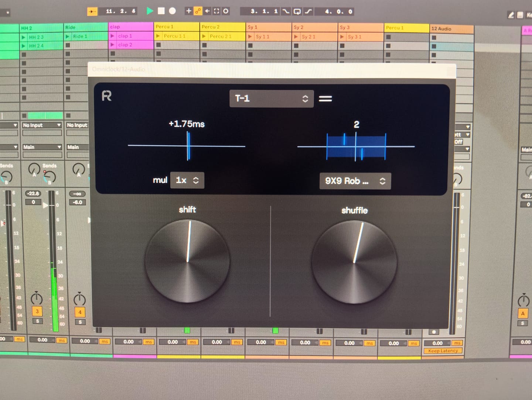532x400 pixels.
Task: Start playback with the green Play button
Action: (x=150, y=11)
